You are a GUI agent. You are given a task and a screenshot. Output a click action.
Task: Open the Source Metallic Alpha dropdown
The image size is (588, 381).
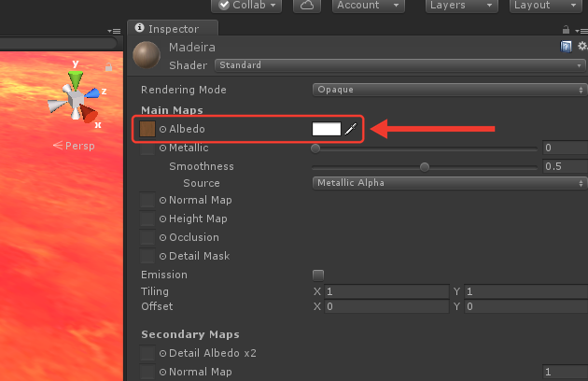(449, 183)
